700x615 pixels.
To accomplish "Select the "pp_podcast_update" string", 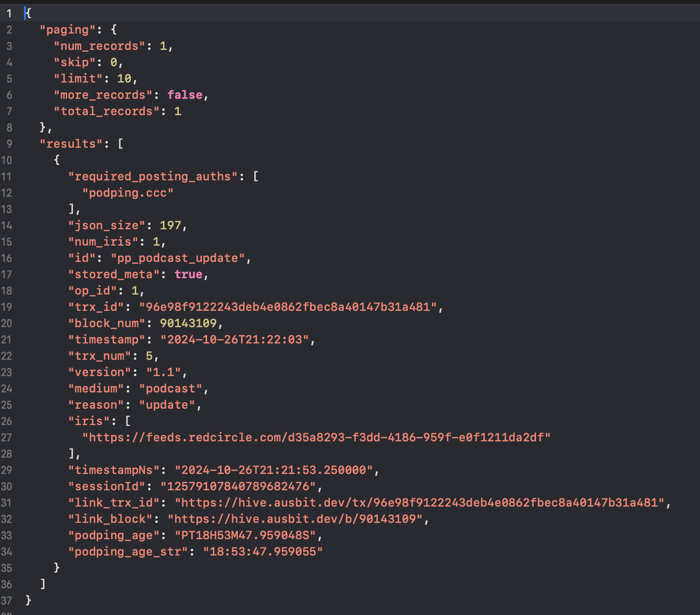I will (x=178, y=258).
